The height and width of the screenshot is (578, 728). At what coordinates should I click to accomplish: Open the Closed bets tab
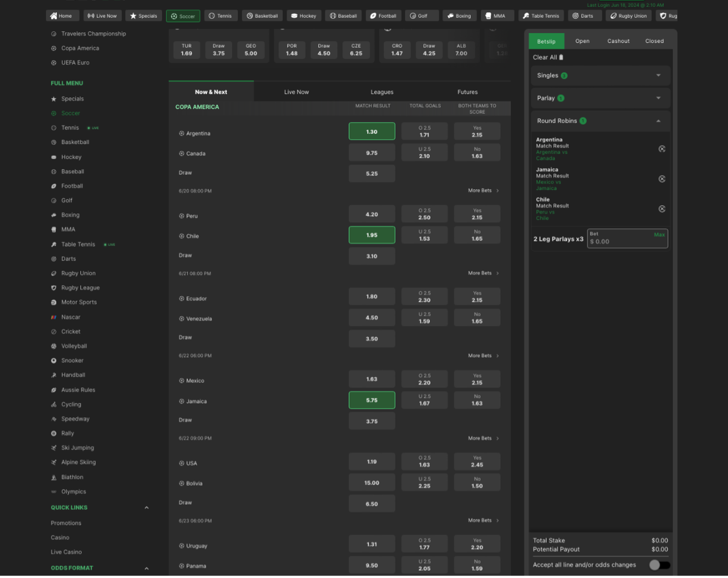click(654, 41)
